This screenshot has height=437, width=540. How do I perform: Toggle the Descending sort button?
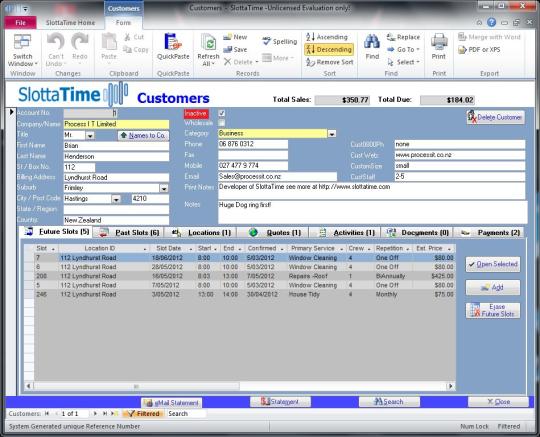329,50
